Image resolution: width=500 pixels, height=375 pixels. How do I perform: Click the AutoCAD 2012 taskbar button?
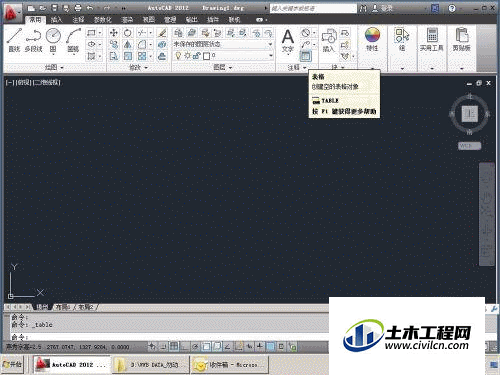coord(72,365)
